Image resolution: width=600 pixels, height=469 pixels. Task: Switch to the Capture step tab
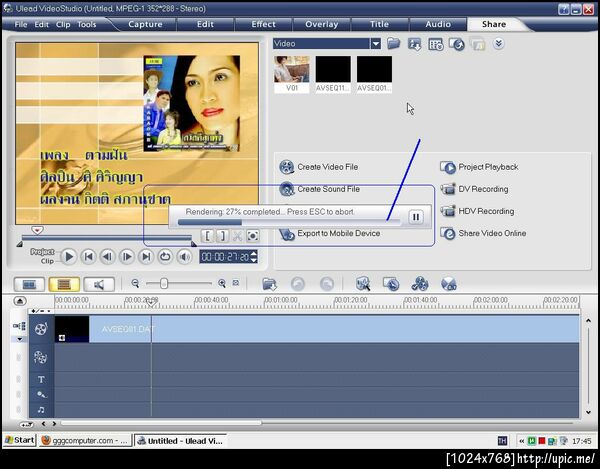coord(145,24)
